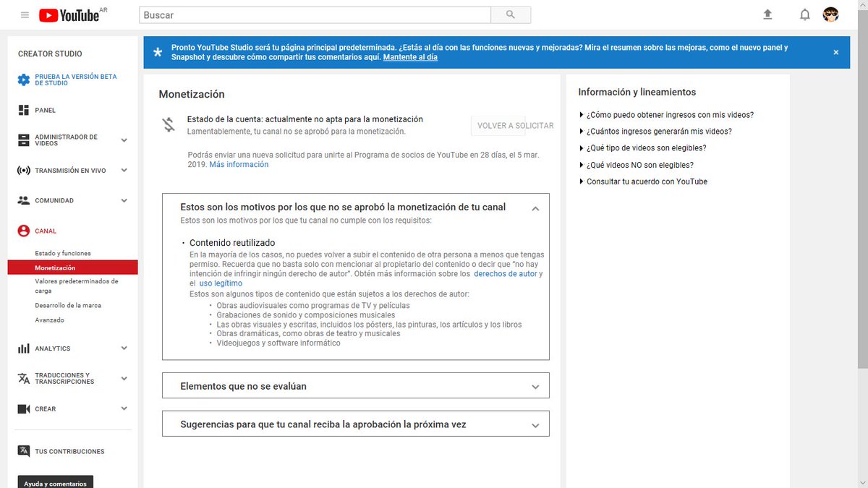Image resolution: width=868 pixels, height=488 pixels.
Task: Open the Avanzado submenu item
Action: 49,320
